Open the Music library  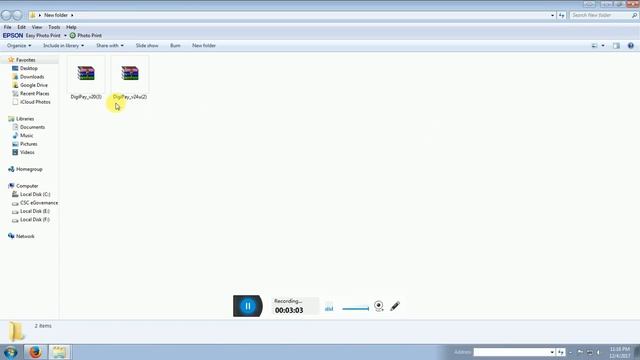pyautogui.click(x=27, y=136)
